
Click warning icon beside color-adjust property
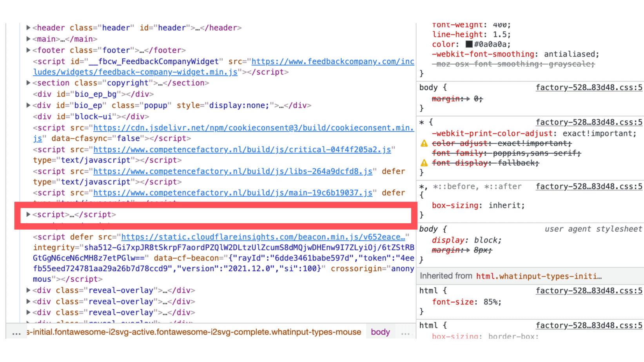pyautogui.click(x=424, y=143)
